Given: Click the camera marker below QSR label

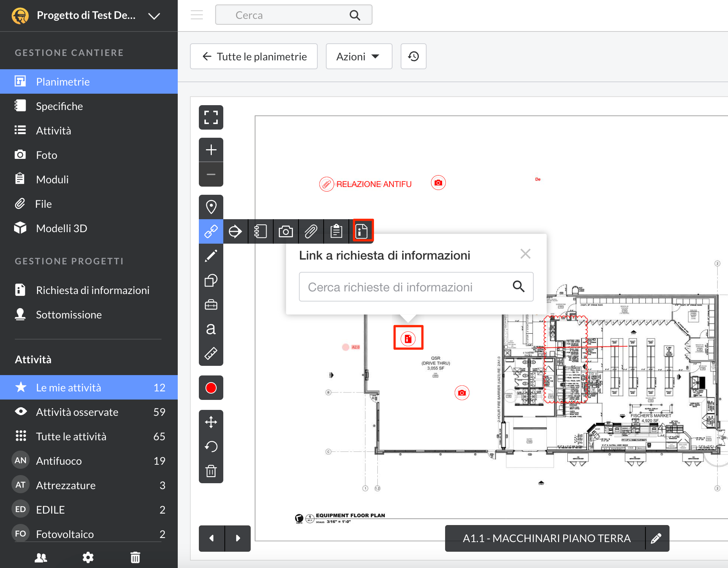Looking at the screenshot, I should [x=462, y=392].
